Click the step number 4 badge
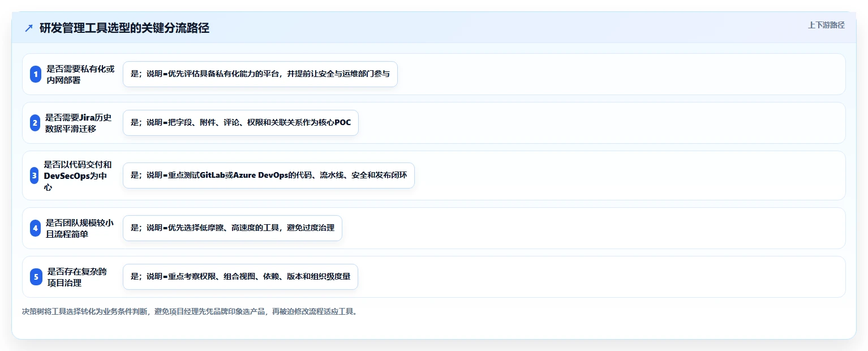Viewport: 868px width, 351px height. pyautogui.click(x=36, y=228)
